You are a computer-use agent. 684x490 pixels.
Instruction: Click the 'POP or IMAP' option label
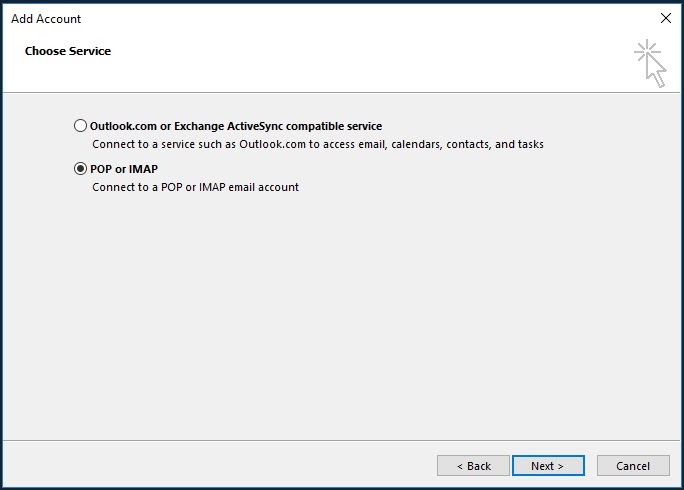(124, 169)
